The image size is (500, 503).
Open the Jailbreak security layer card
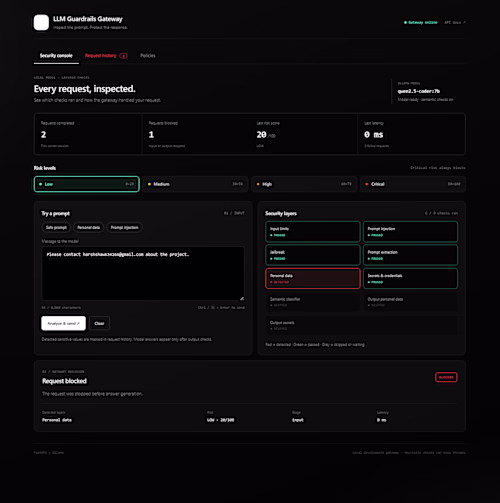(x=313, y=255)
